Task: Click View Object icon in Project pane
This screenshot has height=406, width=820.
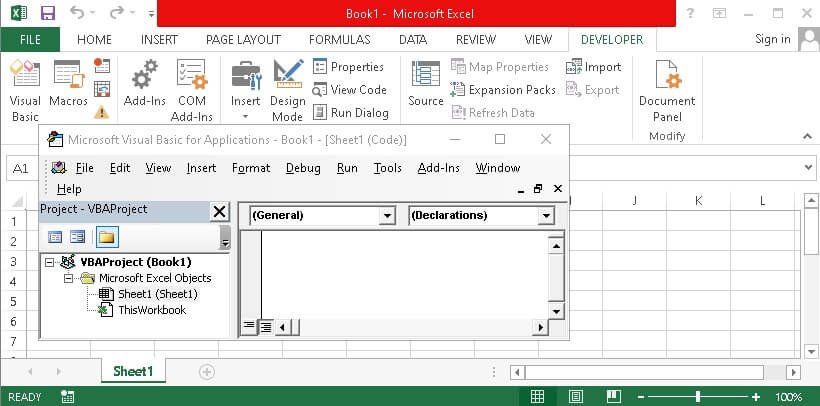Action: coord(77,237)
